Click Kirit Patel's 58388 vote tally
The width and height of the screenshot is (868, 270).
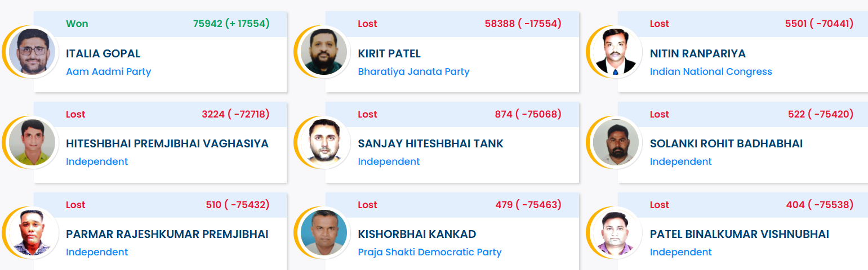coord(523,24)
